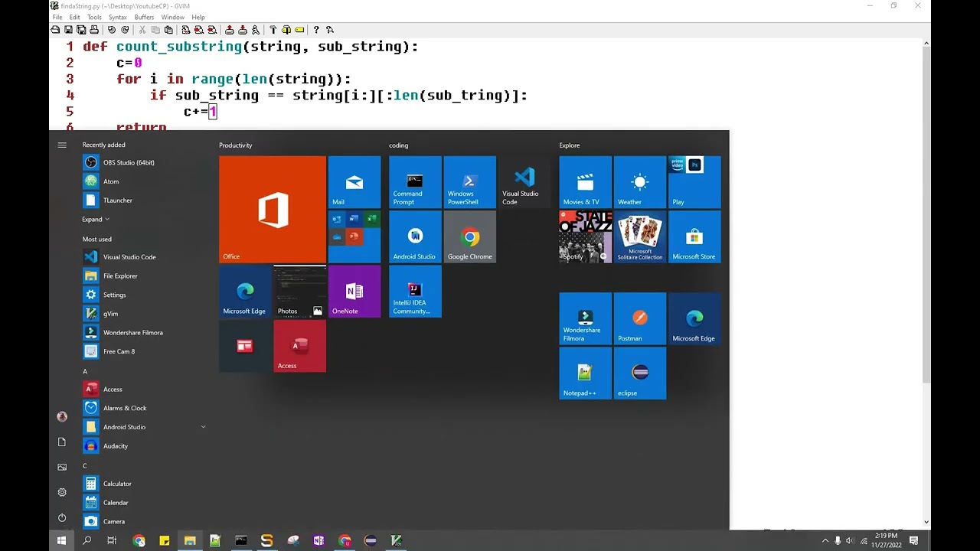Launch TLauncher from Recently added

(144, 201)
